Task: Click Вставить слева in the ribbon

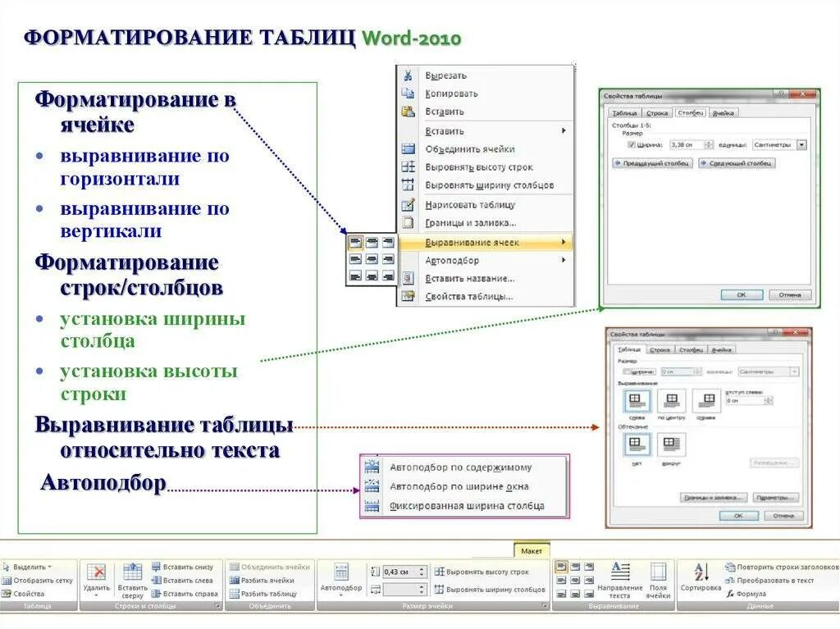Action: coord(183,581)
